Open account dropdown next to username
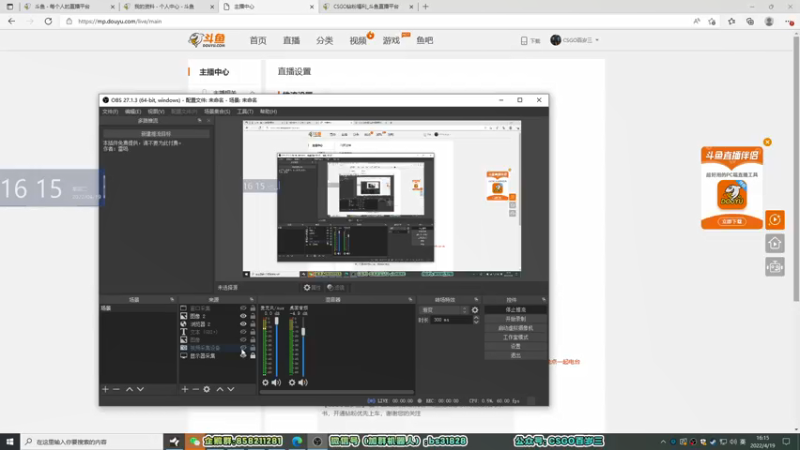 tap(597, 40)
